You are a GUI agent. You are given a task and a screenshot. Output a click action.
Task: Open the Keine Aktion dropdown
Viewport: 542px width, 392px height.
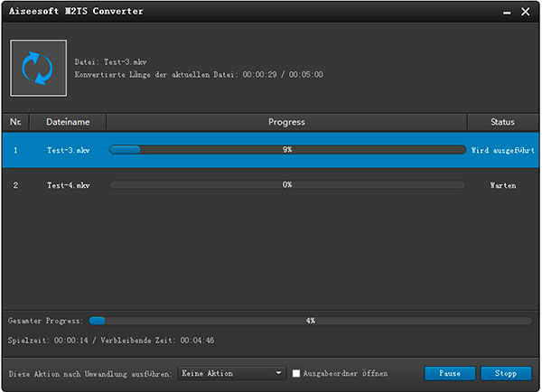[x=231, y=373]
